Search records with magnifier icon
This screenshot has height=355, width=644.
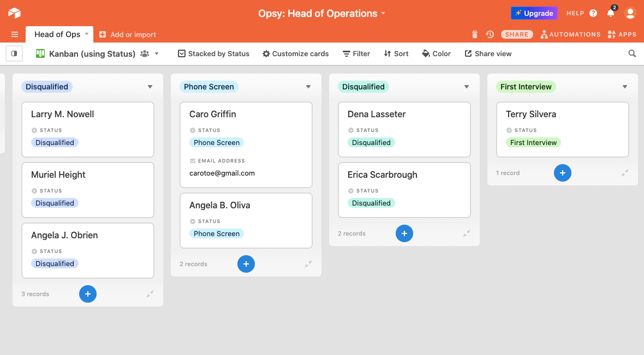632,53
